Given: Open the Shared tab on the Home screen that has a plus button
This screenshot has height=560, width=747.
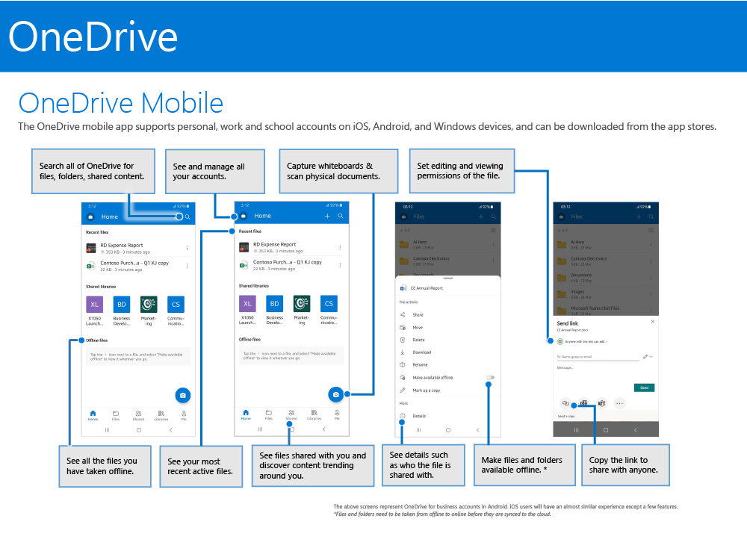Looking at the screenshot, I should (291, 414).
